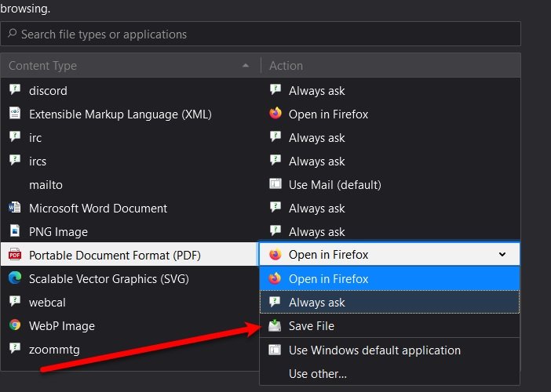Click the discord content type icon
551x392 pixels.
point(15,90)
